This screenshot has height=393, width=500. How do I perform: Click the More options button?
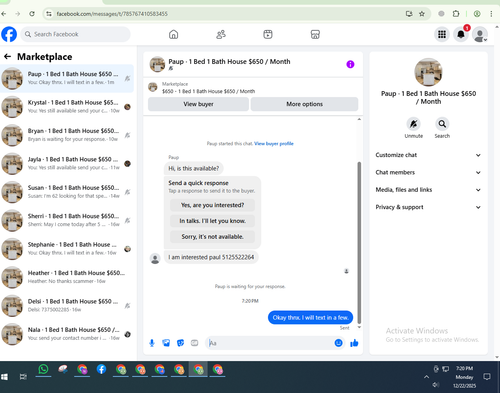tap(304, 104)
